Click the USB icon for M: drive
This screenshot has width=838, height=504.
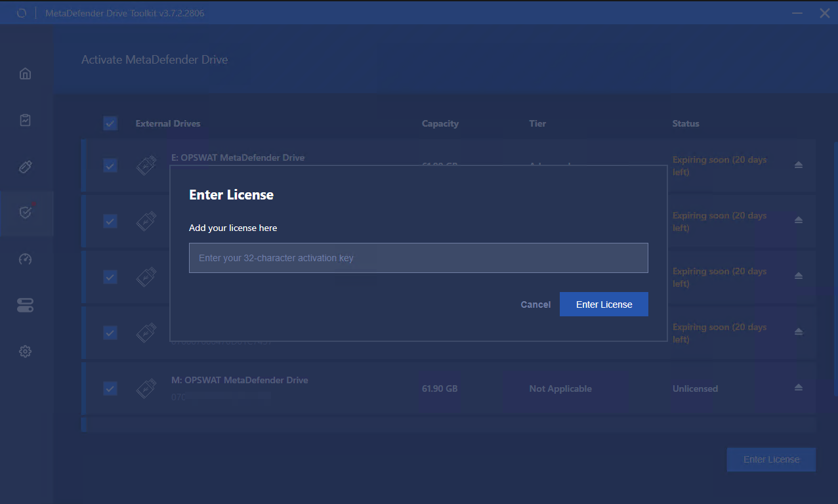coord(146,388)
